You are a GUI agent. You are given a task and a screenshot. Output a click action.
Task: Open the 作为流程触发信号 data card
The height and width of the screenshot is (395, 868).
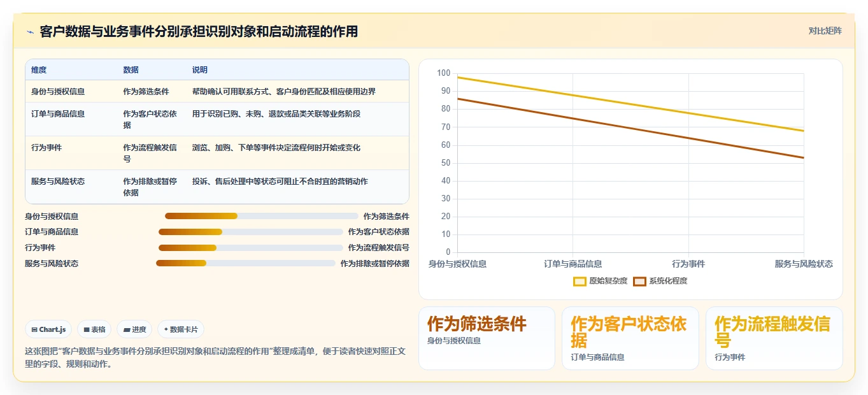[774, 338]
